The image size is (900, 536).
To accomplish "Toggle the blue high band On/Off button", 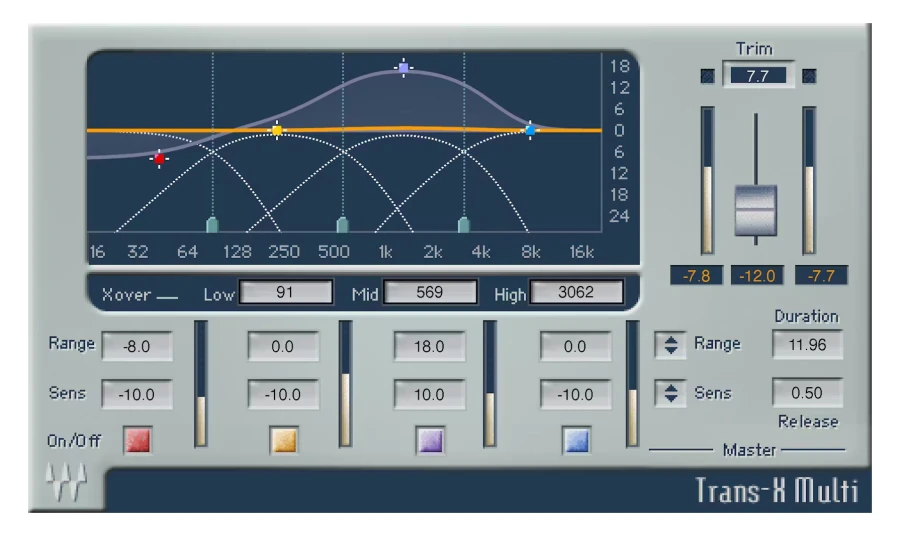I will click(x=576, y=441).
